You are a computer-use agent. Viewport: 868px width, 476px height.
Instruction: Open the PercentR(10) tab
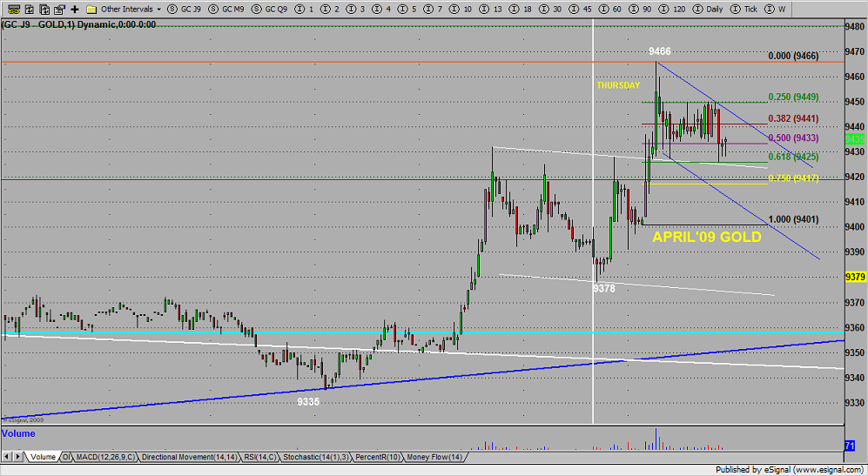click(x=378, y=457)
